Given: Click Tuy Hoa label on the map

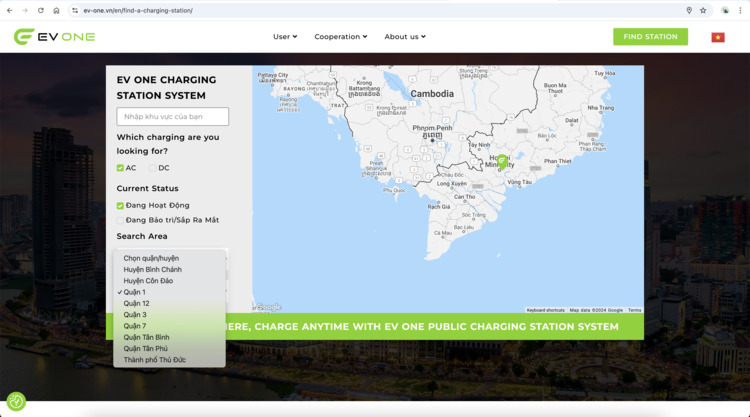Looking at the screenshot, I should 605,74.
